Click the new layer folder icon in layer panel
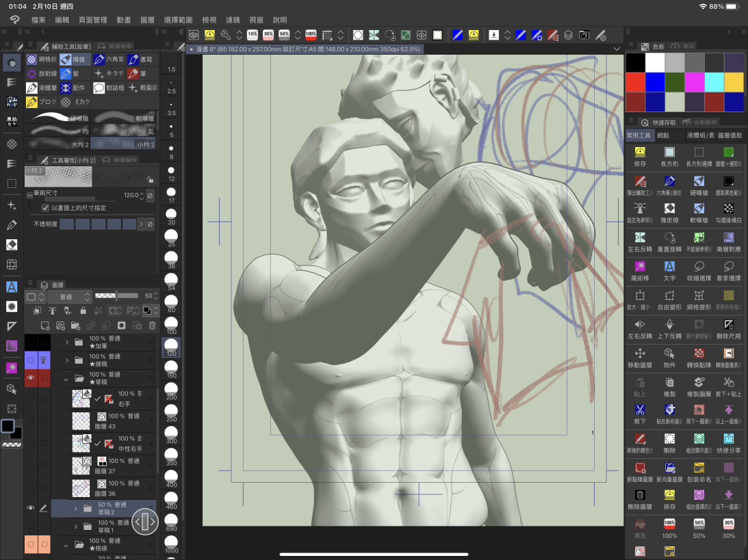This screenshot has height=560, width=748. point(75,325)
